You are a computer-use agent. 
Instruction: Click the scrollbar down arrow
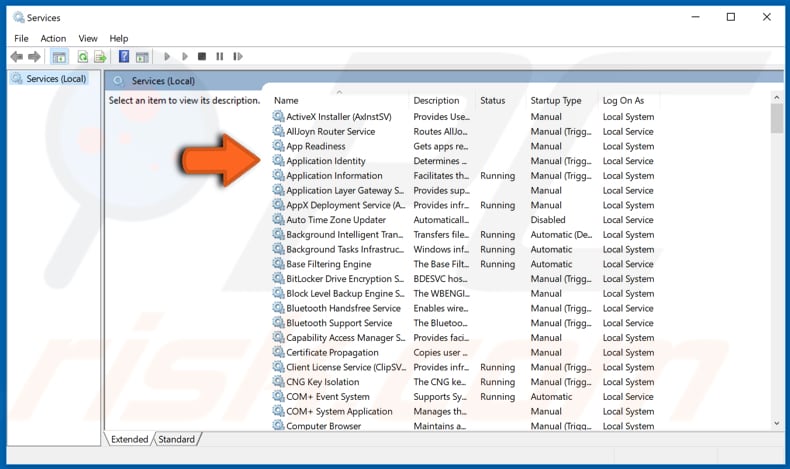coord(776,424)
